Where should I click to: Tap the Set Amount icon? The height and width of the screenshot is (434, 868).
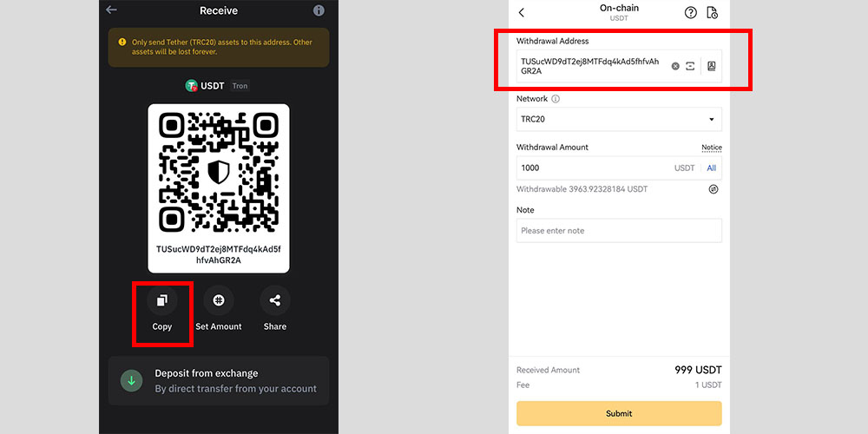[219, 300]
